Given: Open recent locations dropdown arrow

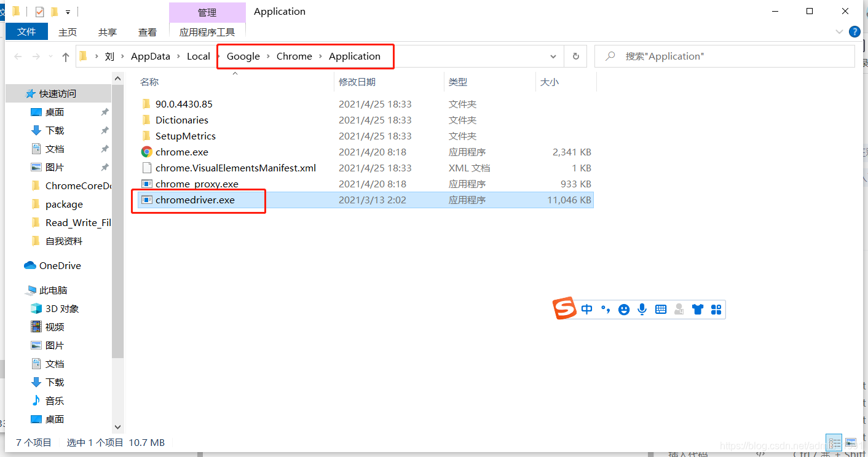Looking at the screenshot, I should tap(50, 57).
